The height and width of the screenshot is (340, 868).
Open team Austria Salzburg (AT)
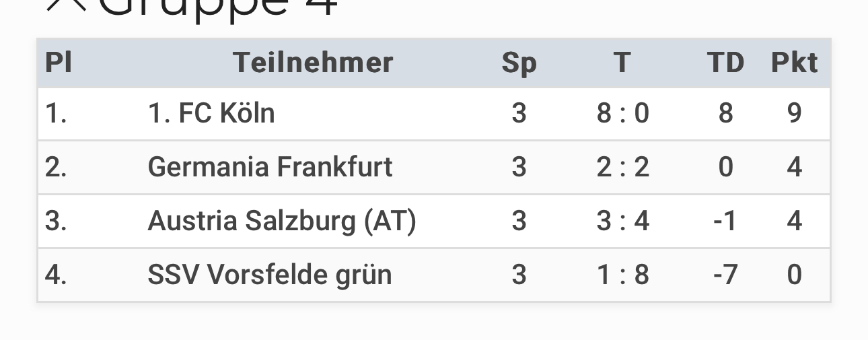[x=282, y=221]
